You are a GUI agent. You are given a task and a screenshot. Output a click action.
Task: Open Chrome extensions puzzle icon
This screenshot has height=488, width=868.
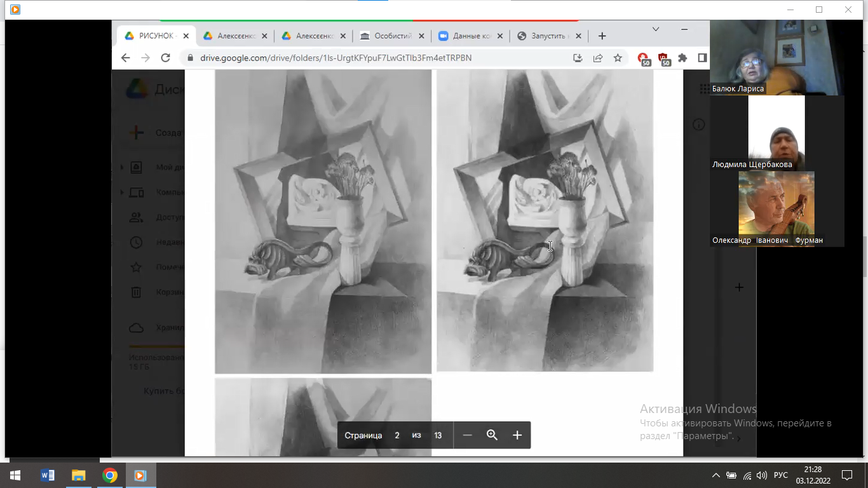(x=682, y=58)
